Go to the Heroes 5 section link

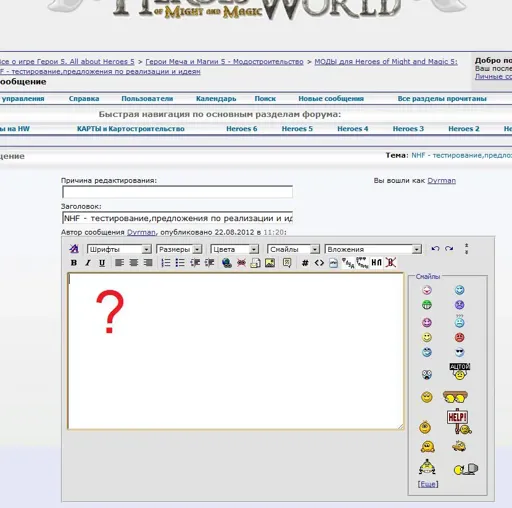297,129
